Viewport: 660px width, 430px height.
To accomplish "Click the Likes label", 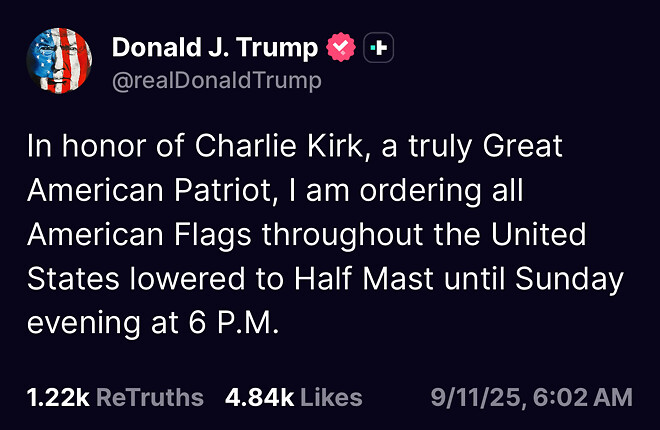I will [x=331, y=398].
